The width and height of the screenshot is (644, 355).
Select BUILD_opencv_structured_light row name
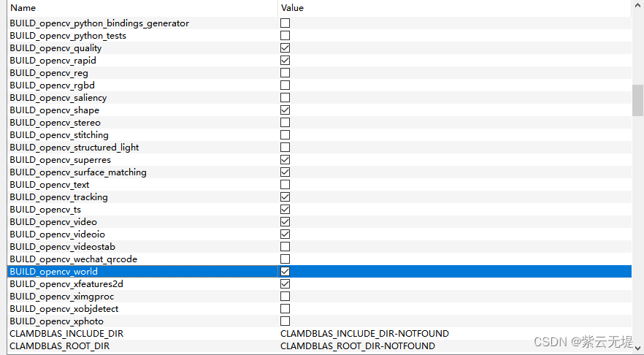(x=74, y=148)
